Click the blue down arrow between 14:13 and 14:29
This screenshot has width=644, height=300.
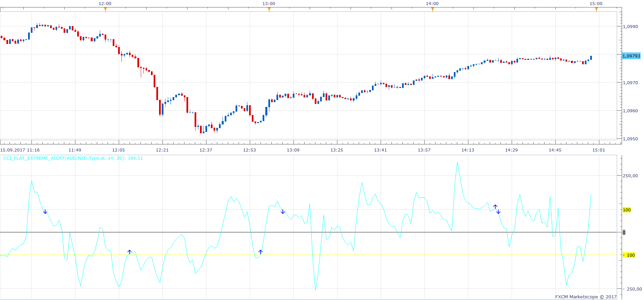(498, 212)
